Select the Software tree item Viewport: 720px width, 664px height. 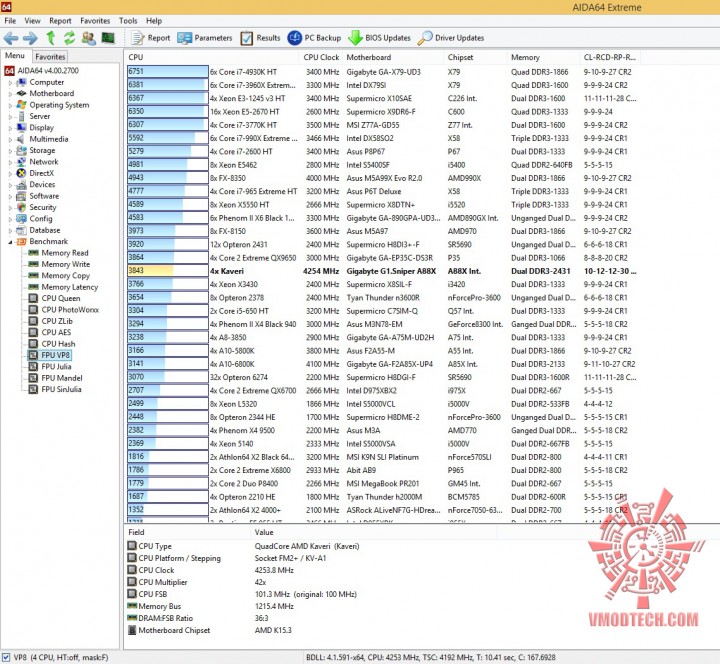point(44,196)
